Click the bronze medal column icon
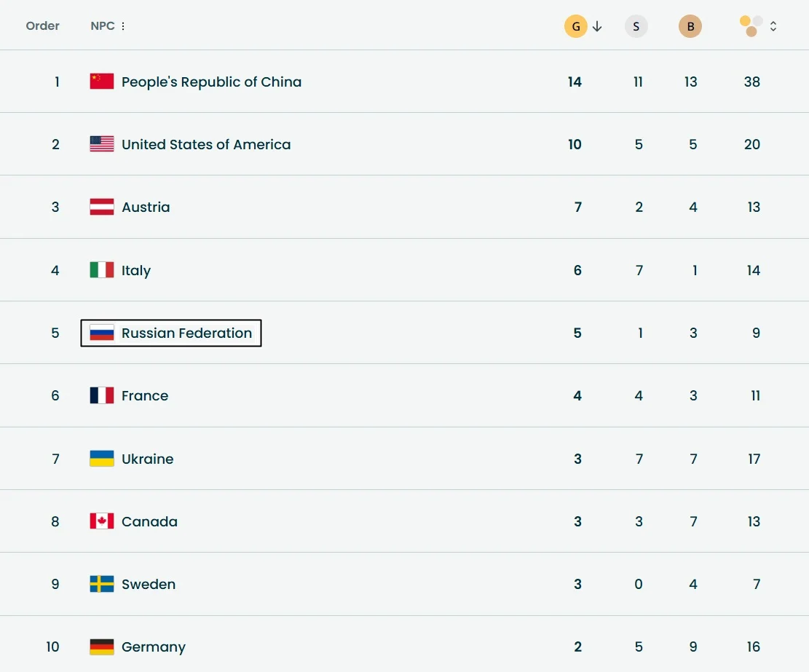Screen dimensions: 809x672 tap(690, 27)
